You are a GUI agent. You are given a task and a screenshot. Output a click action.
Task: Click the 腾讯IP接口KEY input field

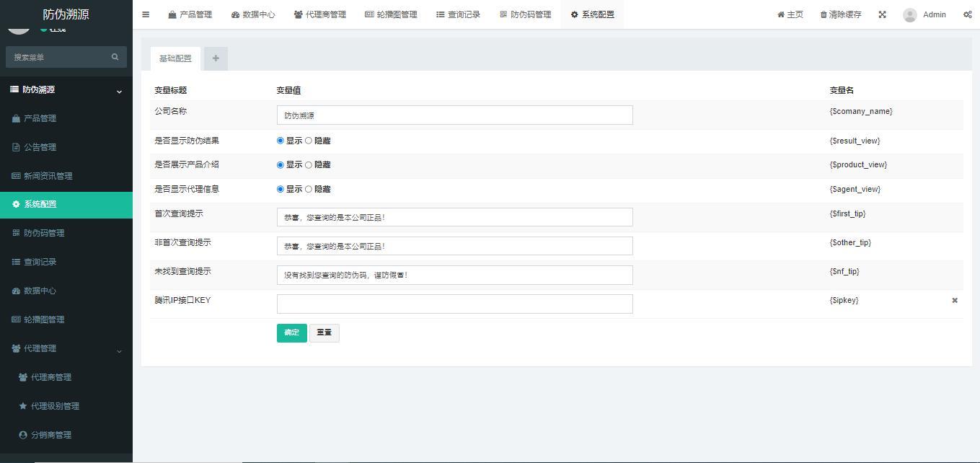coord(454,304)
